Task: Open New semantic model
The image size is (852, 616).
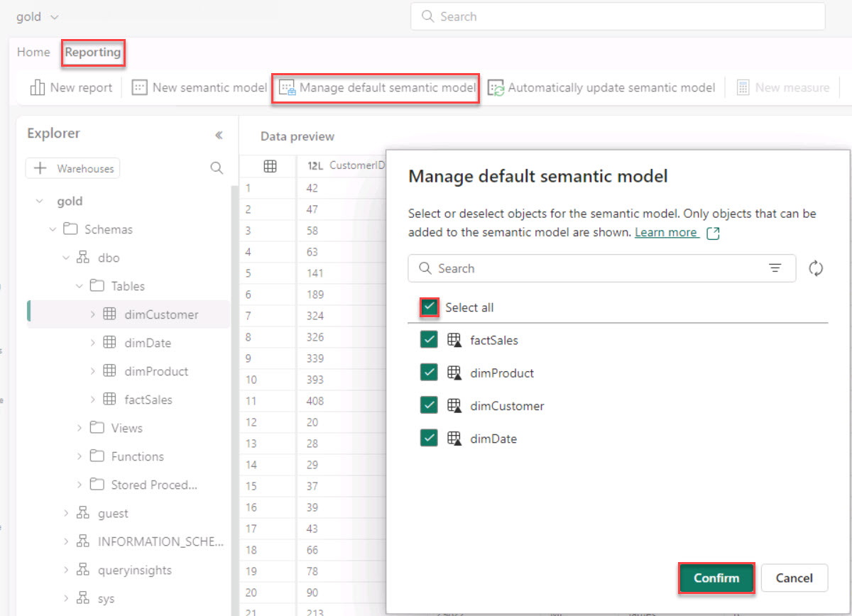Action: [200, 87]
